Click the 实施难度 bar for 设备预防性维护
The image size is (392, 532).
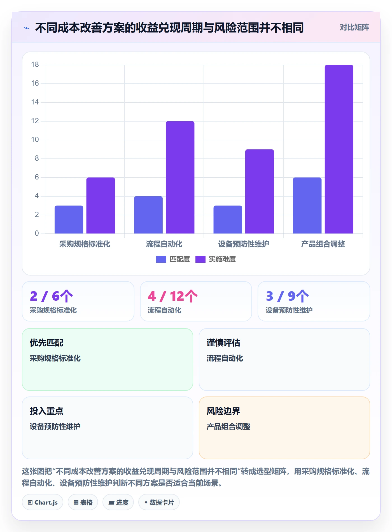(260, 192)
